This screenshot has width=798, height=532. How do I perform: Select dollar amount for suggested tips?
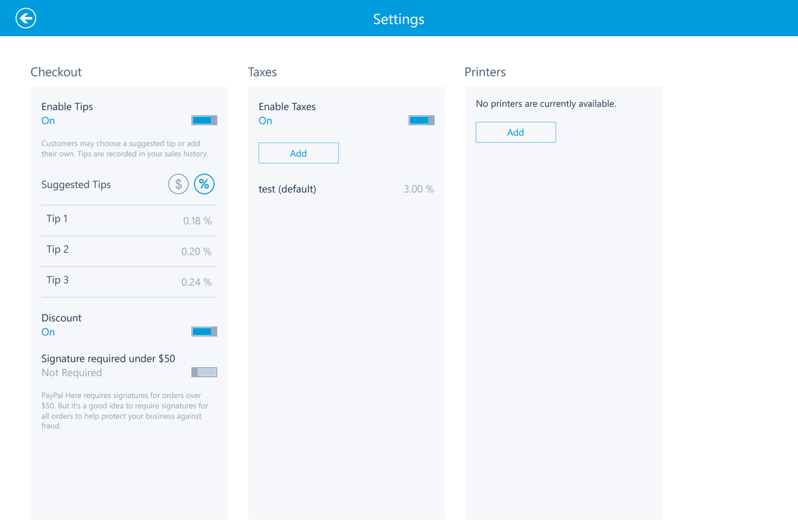(x=178, y=184)
